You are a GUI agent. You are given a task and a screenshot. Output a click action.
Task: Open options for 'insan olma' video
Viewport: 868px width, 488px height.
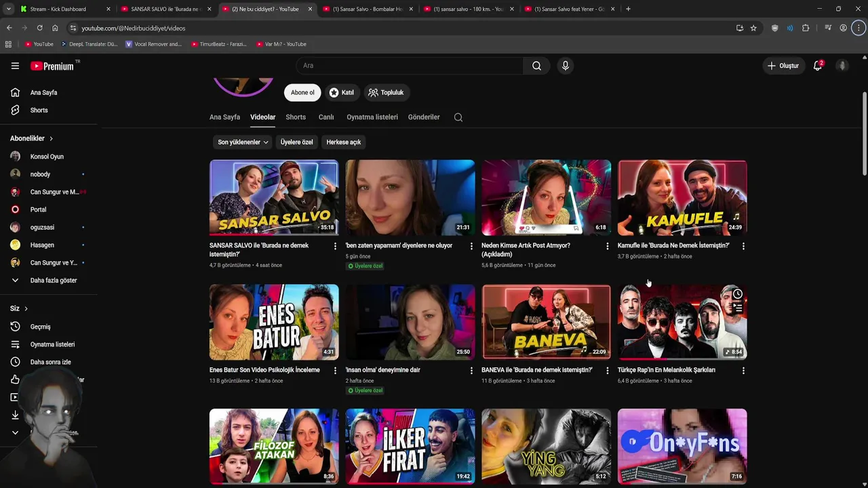[x=471, y=371]
